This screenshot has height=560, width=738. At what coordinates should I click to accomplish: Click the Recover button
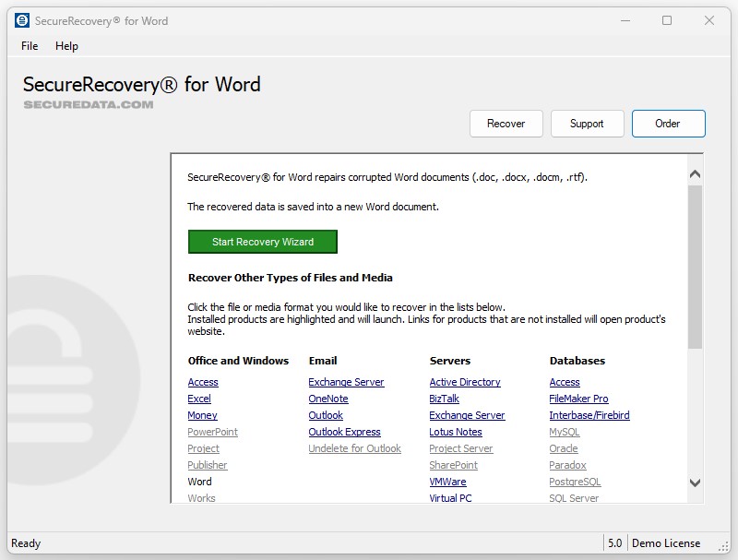pyautogui.click(x=506, y=123)
